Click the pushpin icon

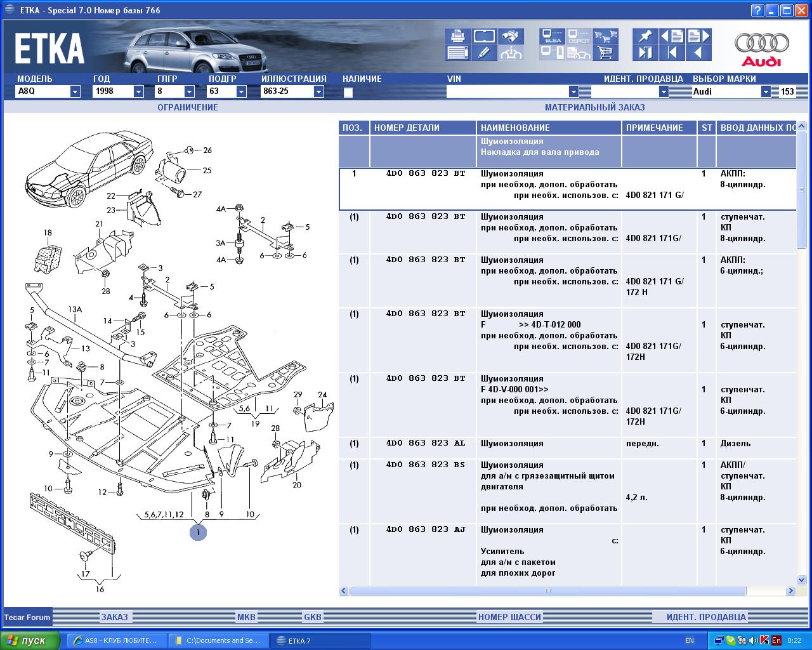coord(645,36)
